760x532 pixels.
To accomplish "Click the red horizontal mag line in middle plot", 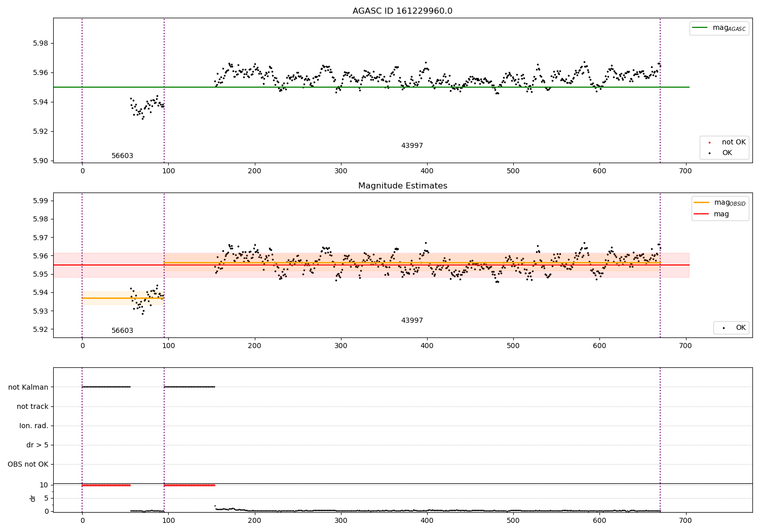I will [371, 265].
